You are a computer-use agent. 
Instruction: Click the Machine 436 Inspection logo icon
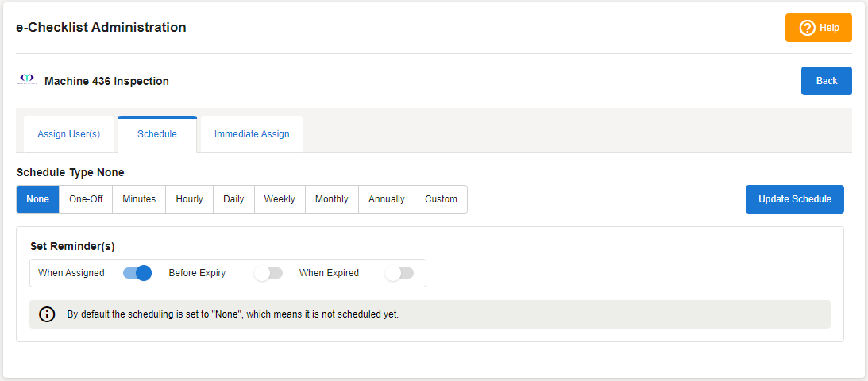(x=27, y=80)
